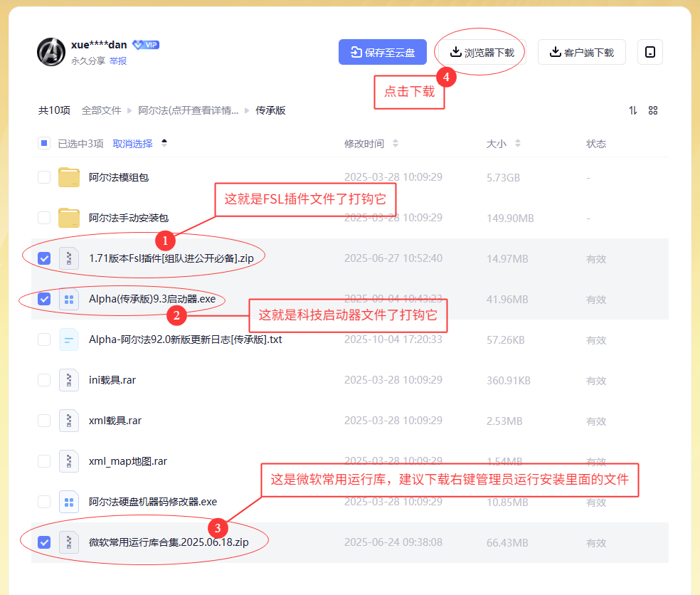The height and width of the screenshot is (595, 700).
Task: Sort by 大小 column arrow
Action: pos(518,144)
